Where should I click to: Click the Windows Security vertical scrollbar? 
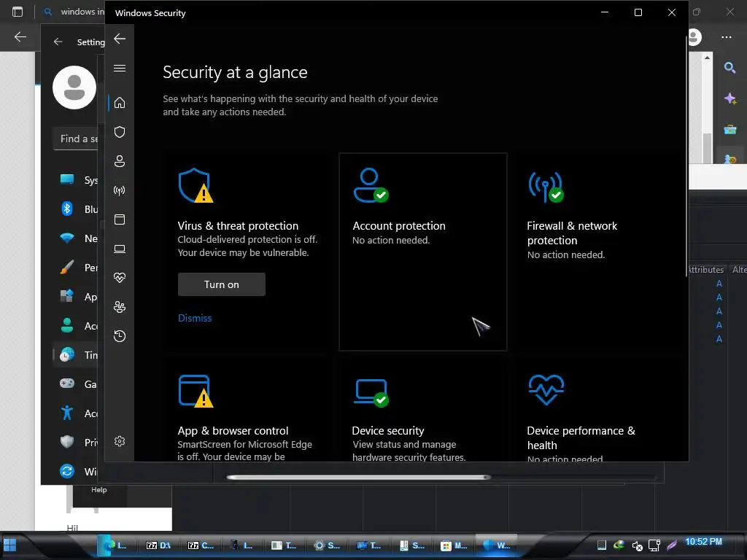point(686,157)
